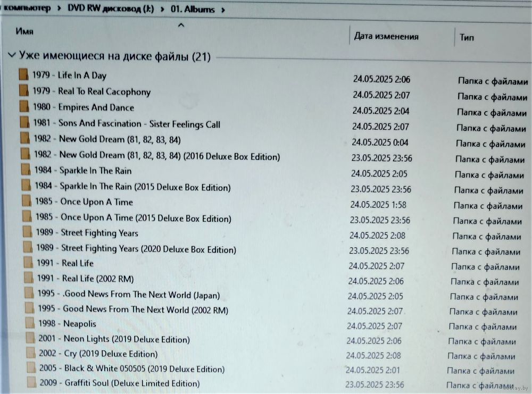Open breadcrumb arrow after компьютер

tap(59, 9)
